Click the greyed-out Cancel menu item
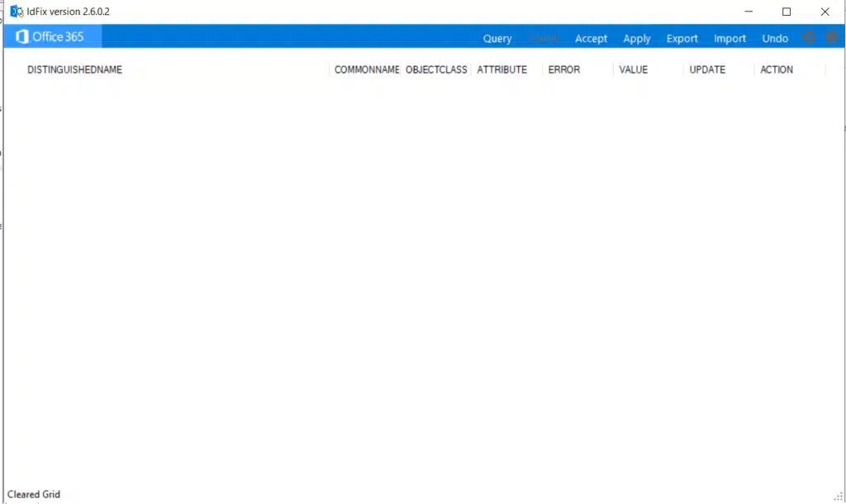The height and width of the screenshot is (504, 846). coord(544,39)
